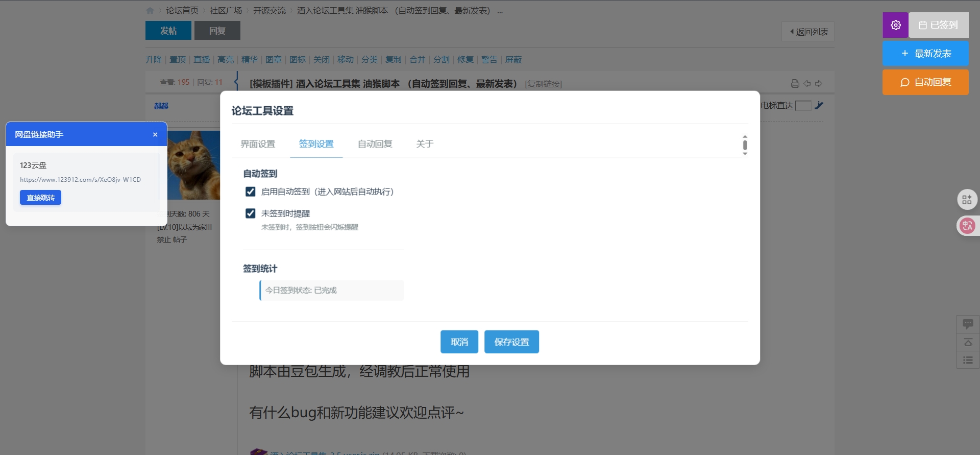Click the chat bubble side toolbar icon

click(x=968, y=324)
